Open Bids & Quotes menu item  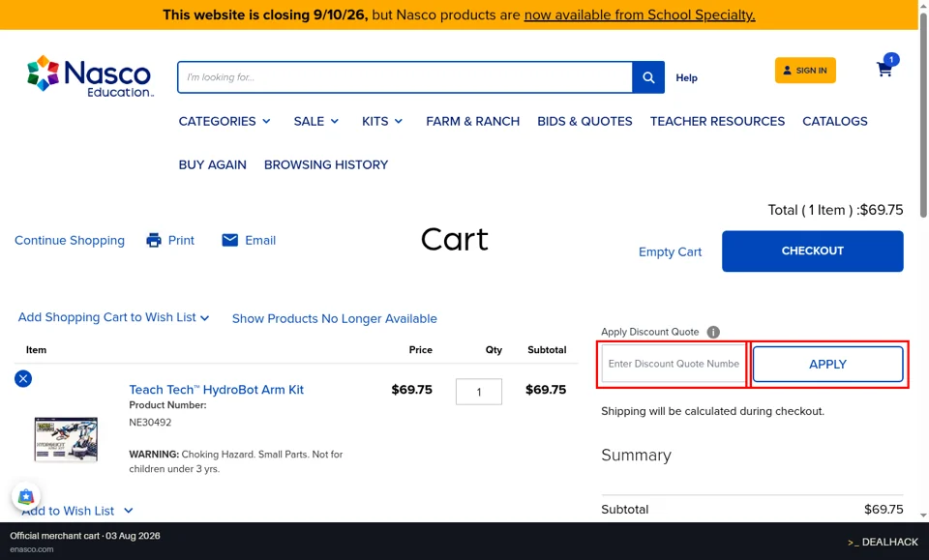(x=584, y=121)
